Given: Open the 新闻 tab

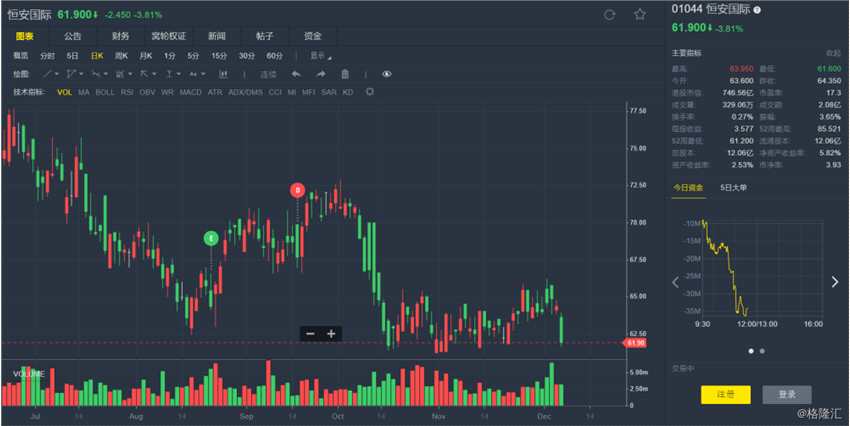Looking at the screenshot, I should pos(217,36).
